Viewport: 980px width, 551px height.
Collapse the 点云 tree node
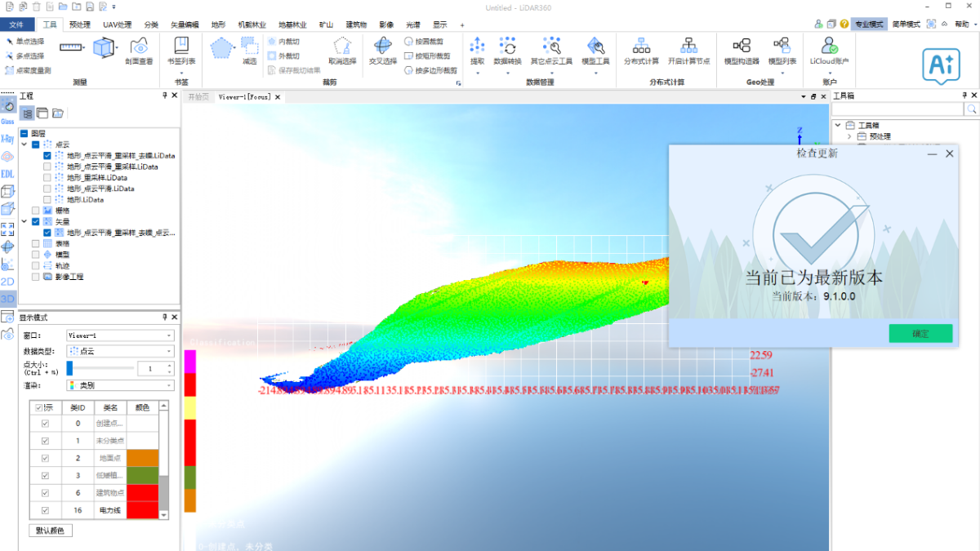pos(24,144)
